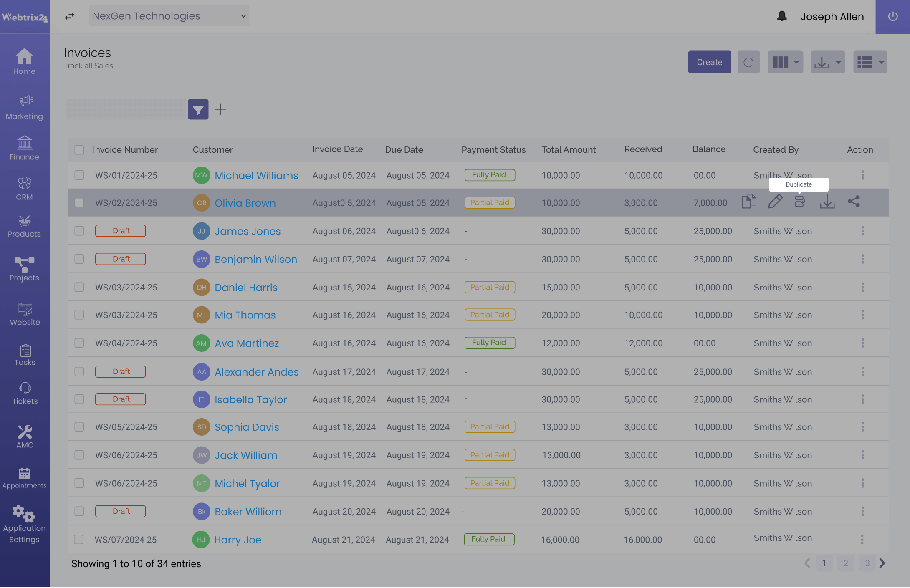Open notifications bell icon
This screenshot has width=910, height=588.
point(782,16)
